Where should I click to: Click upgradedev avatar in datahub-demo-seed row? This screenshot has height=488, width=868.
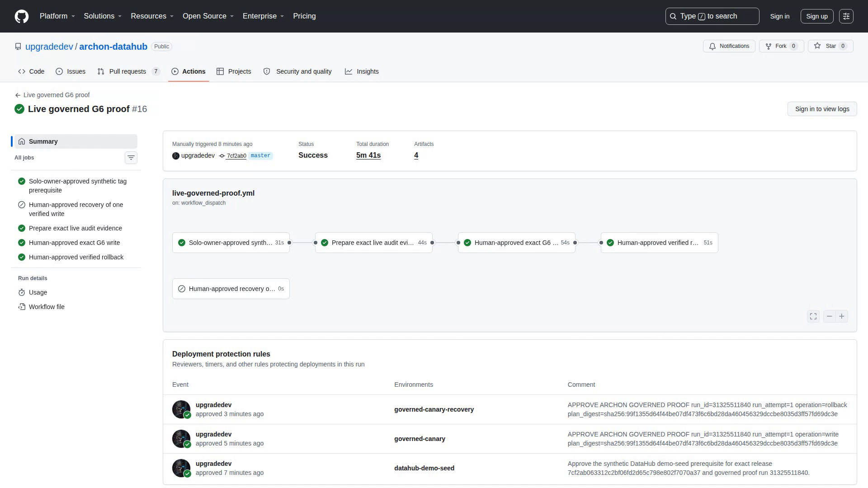[181, 468]
